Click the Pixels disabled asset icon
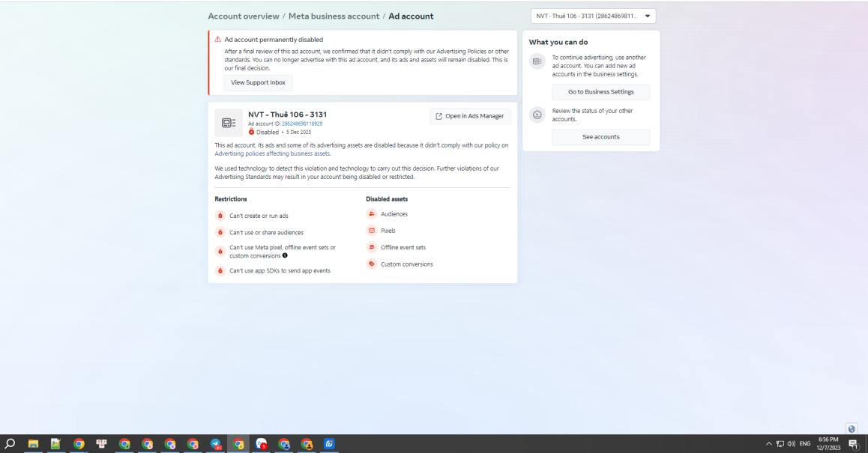 pos(372,231)
